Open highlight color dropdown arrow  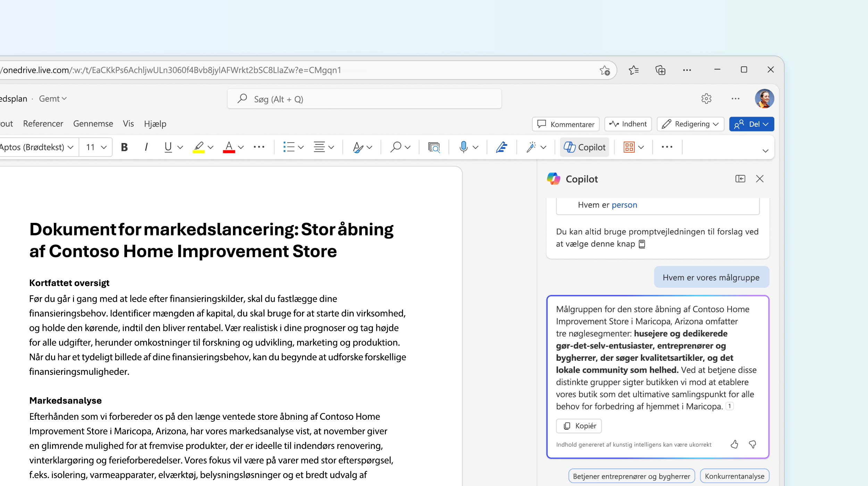(210, 147)
